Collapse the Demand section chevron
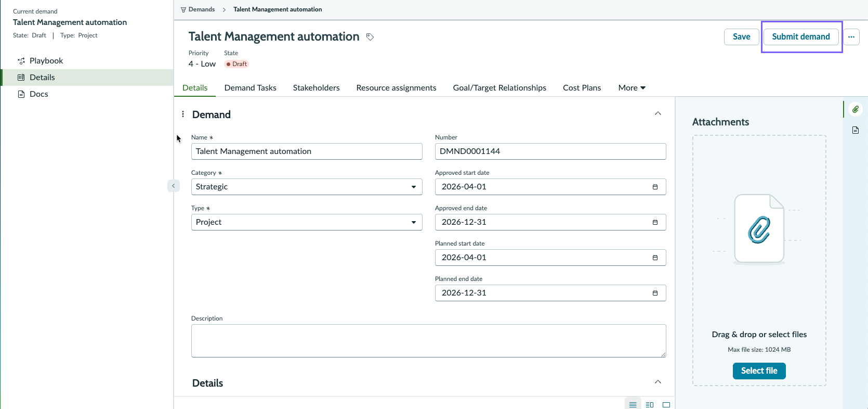The height and width of the screenshot is (409, 868). 658,113
